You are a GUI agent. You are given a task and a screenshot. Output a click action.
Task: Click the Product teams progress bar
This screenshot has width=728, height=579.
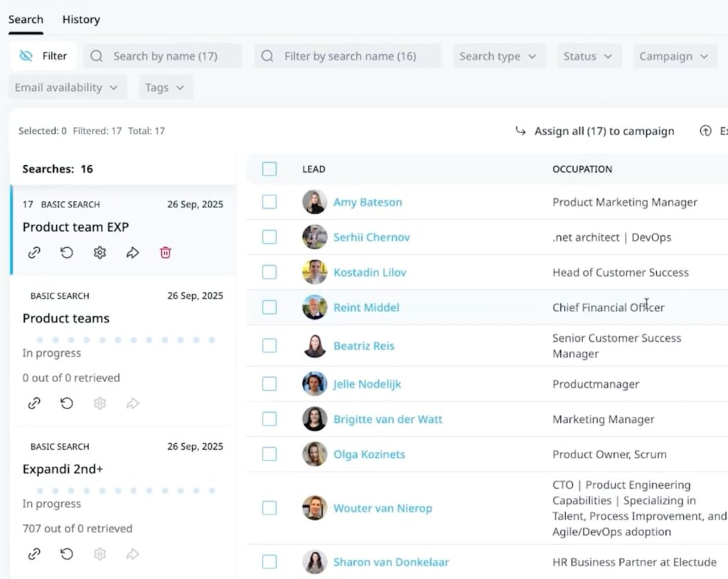124,340
